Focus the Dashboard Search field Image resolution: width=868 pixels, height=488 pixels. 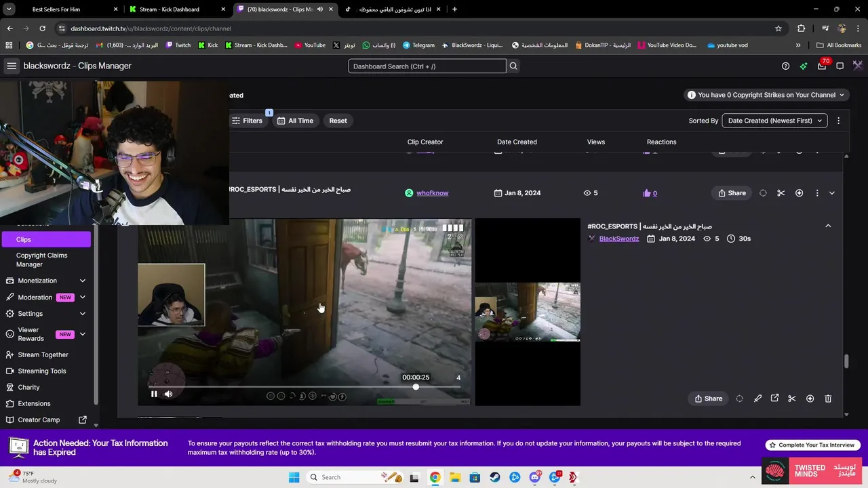coord(427,66)
